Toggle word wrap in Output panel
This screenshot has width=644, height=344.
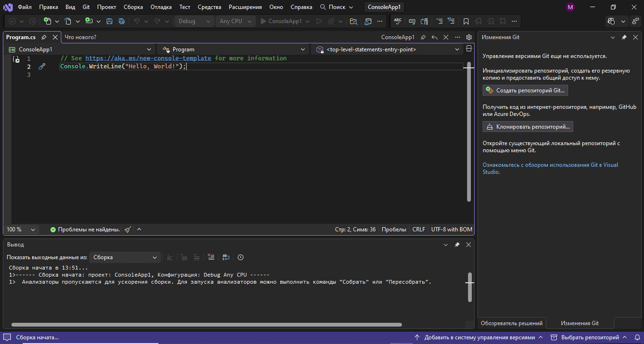click(x=226, y=257)
